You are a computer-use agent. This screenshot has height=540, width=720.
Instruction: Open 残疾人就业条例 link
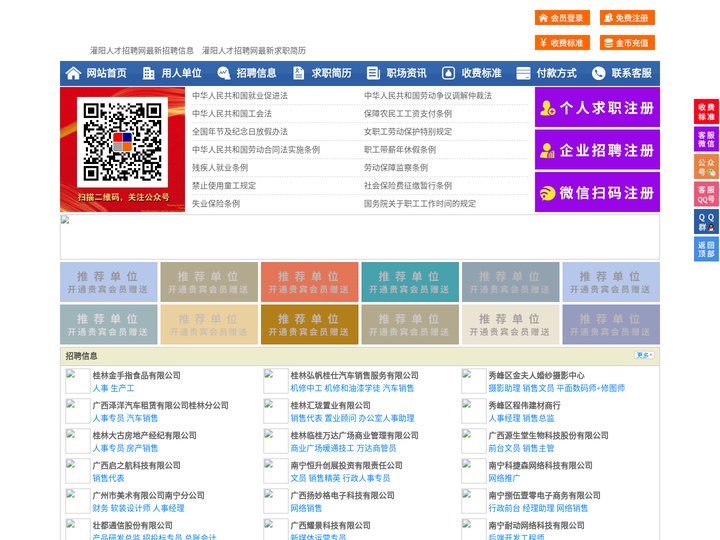[x=220, y=168]
